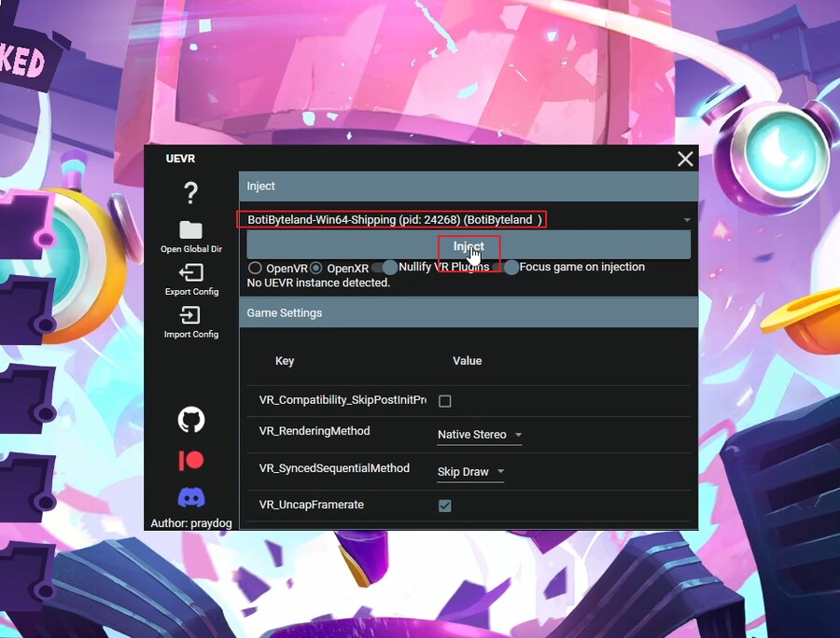Expand the Native Stereo rendering method dropdown
The width and height of the screenshot is (840, 638).
[x=480, y=435]
